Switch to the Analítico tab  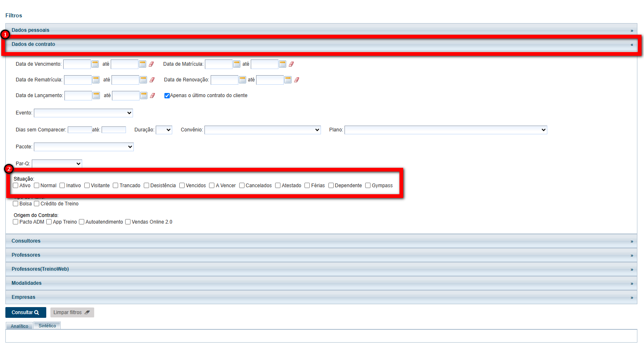point(19,326)
